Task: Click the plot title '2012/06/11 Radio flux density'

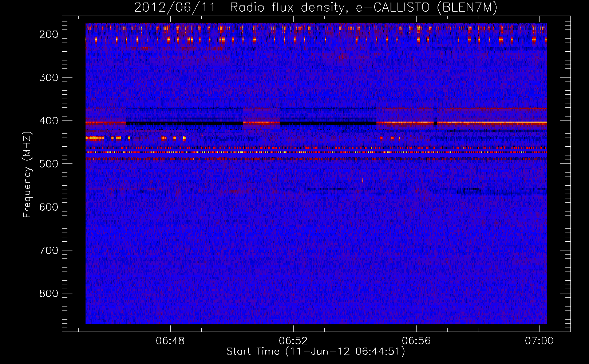Action: pos(315,7)
